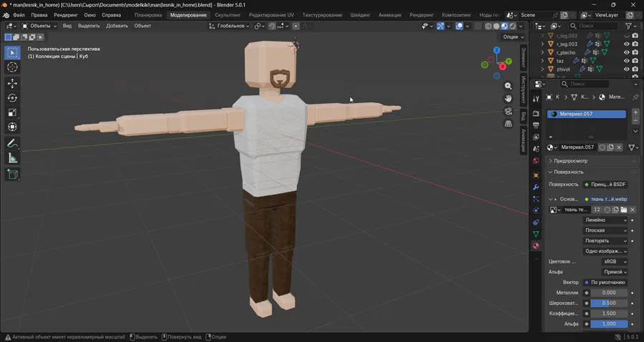The image size is (644, 342).
Task: Switch to wireframe viewport shading
Action: pos(488,26)
